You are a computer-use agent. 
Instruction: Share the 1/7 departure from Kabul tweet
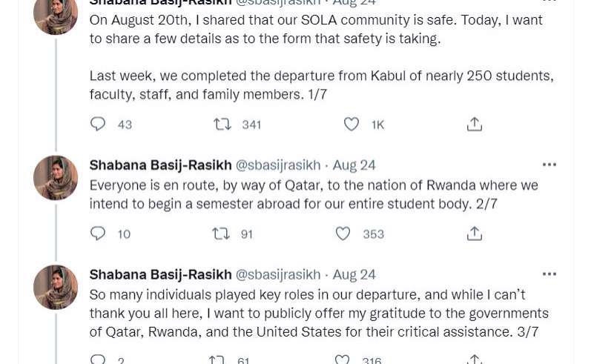pyautogui.click(x=475, y=125)
